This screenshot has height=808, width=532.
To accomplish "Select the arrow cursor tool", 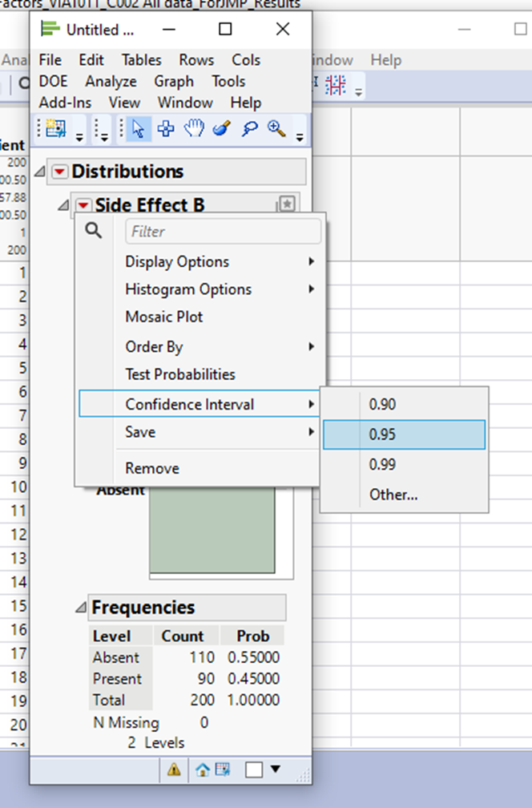I will tap(138, 130).
